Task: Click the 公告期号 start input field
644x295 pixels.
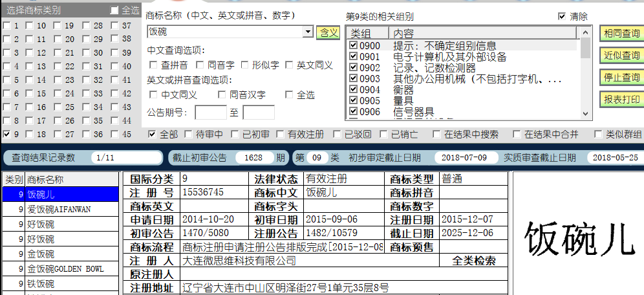Action: pyautogui.click(x=210, y=113)
